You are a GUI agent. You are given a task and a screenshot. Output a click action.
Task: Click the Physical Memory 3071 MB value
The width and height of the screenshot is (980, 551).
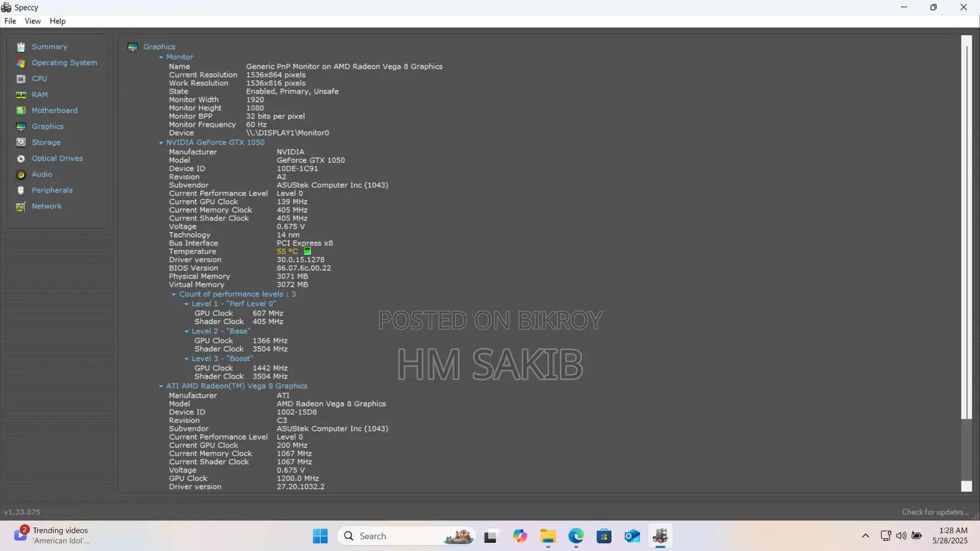pyautogui.click(x=292, y=277)
